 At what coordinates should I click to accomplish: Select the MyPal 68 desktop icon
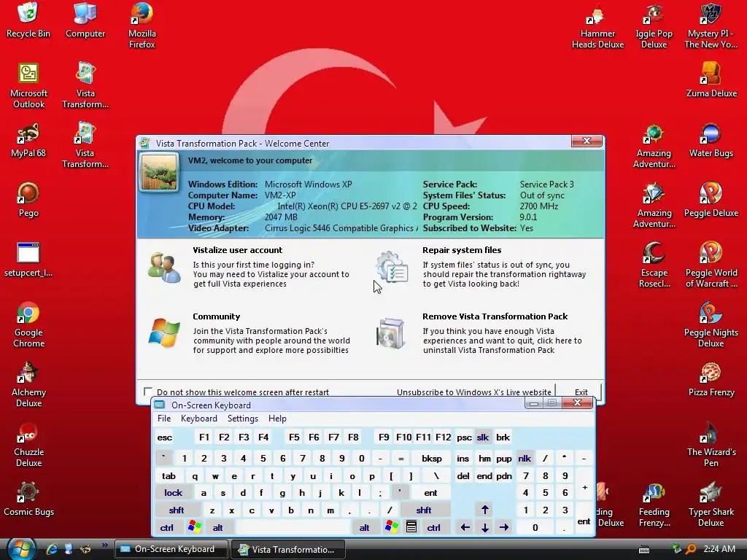point(28,140)
